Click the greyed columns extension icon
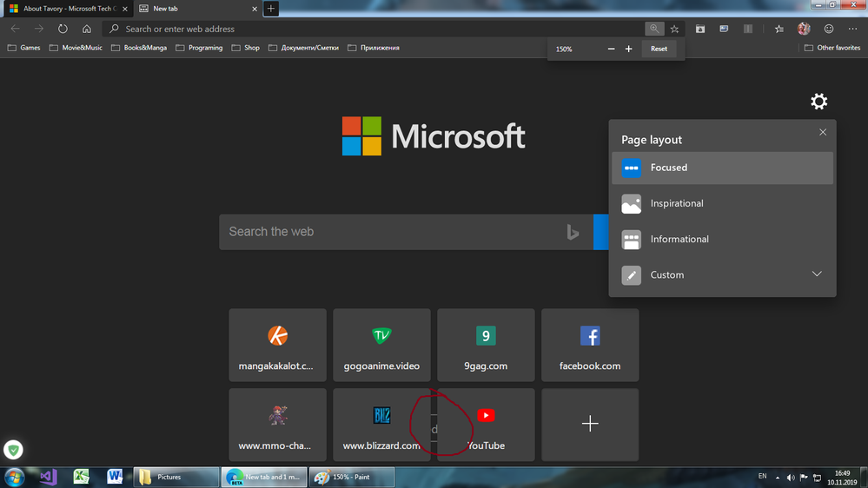The width and height of the screenshot is (868, 488). coord(748,29)
